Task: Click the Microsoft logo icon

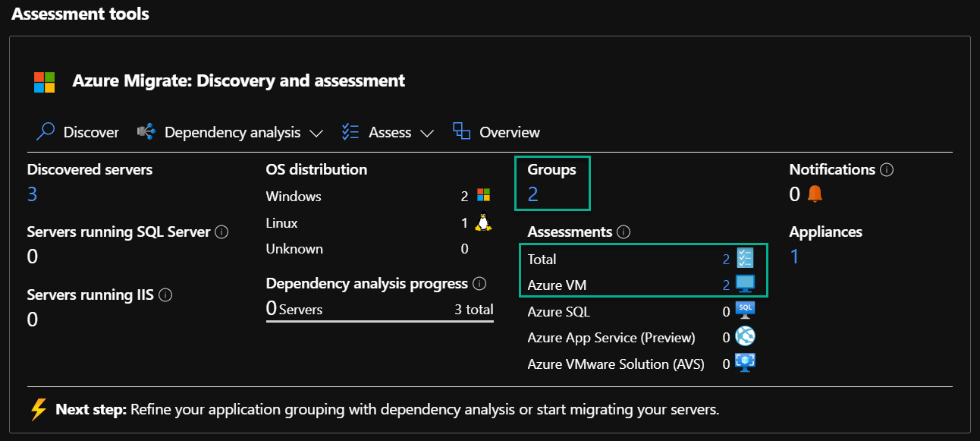Action: [44, 82]
